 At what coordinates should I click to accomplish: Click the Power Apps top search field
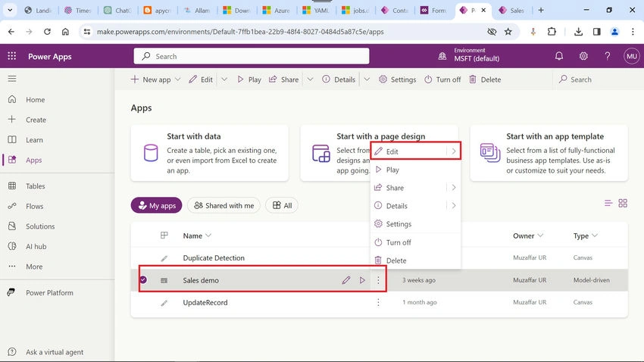click(x=252, y=56)
